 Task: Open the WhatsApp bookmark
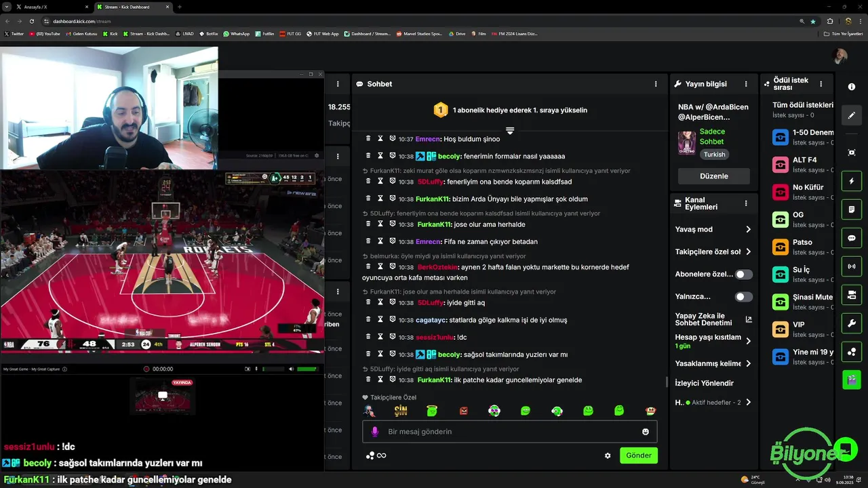tap(237, 33)
